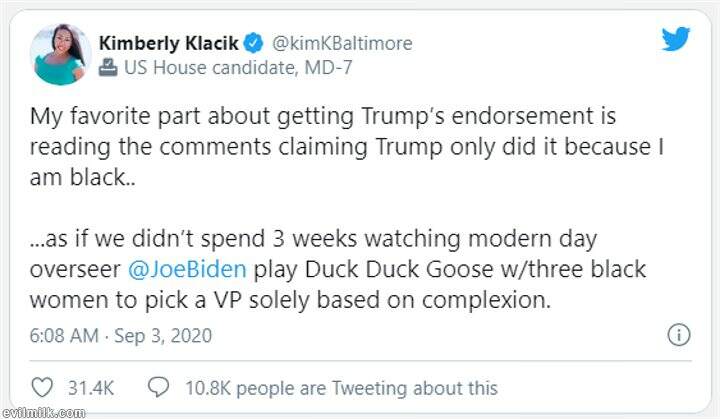Click the blue verified badge
Screen dimensions: 720x419
(x=255, y=43)
